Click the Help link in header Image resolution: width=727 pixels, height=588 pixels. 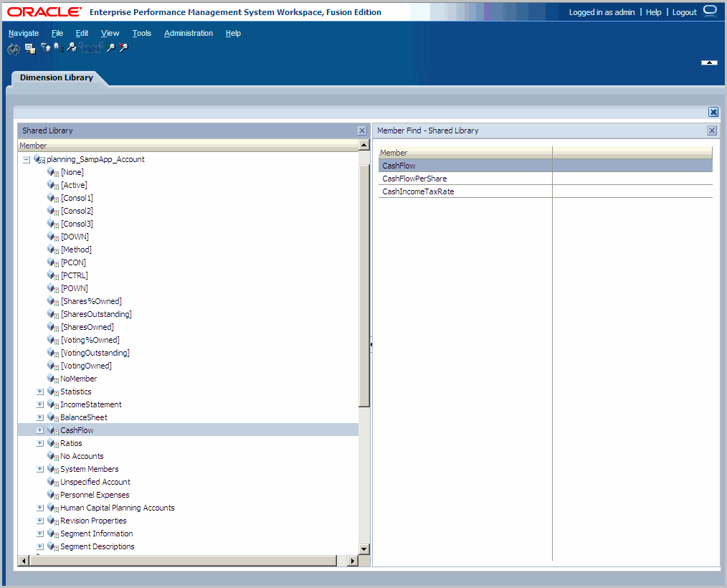point(653,12)
